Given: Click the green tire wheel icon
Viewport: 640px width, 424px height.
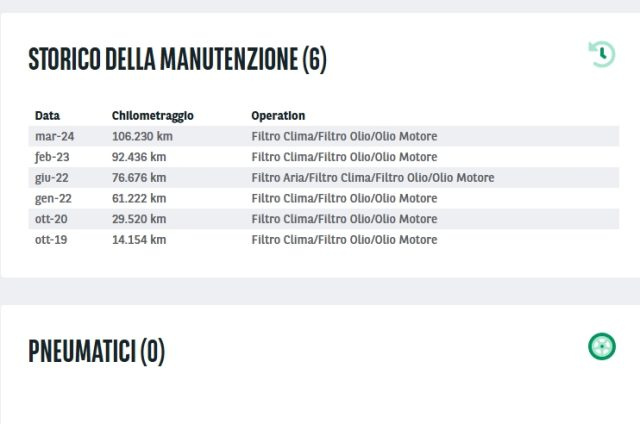Looking at the screenshot, I should (602, 346).
